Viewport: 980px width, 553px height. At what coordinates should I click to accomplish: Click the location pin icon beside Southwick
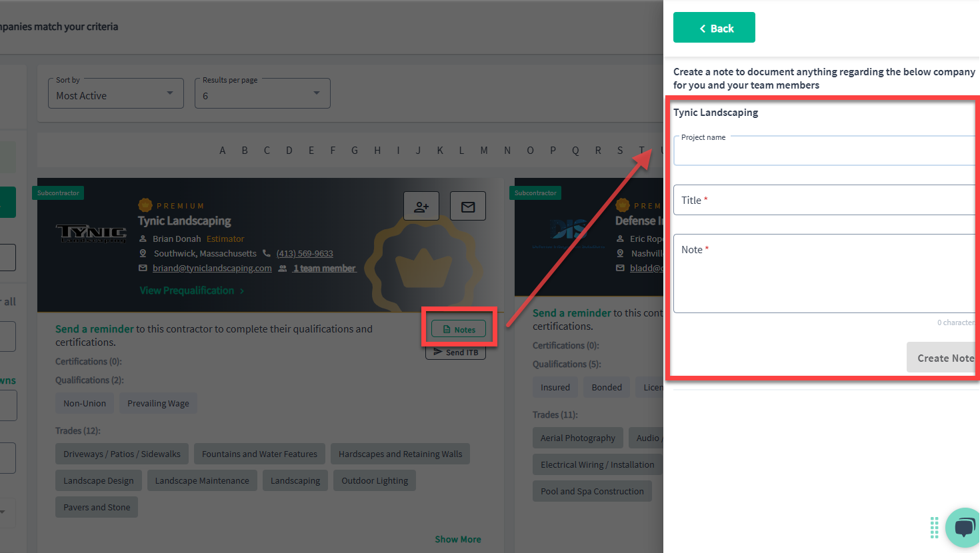143,253
